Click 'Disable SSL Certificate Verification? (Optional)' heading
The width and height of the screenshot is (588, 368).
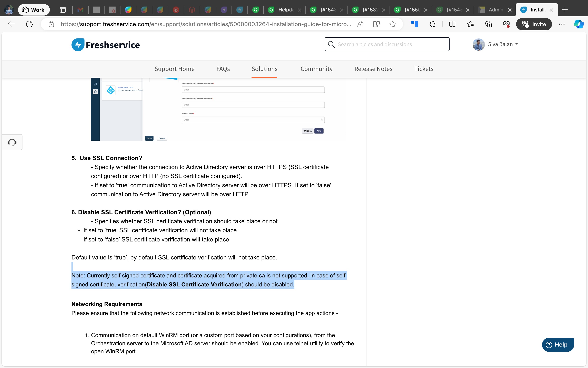[141, 212]
